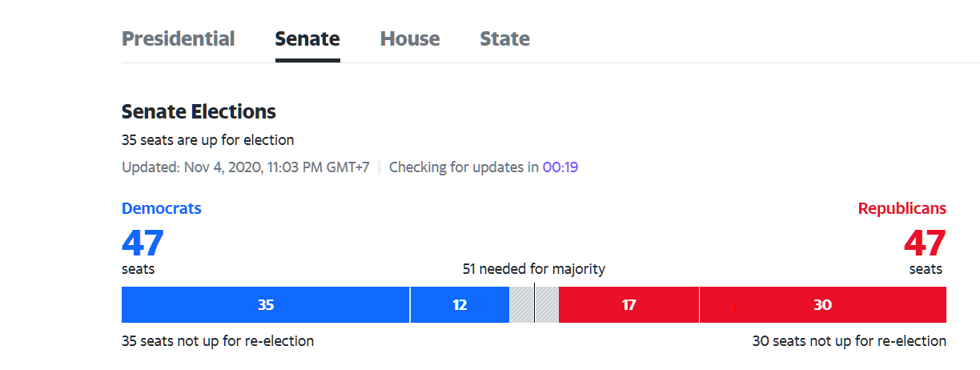
Task: Click the big blue Democrats 47 total
Action: pyautogui.click(x=143, y=243)
